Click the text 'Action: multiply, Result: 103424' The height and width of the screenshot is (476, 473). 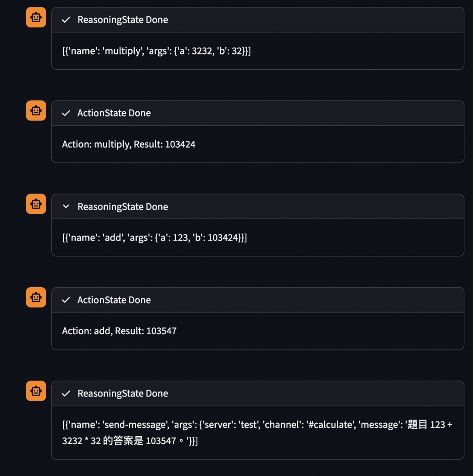128,144
